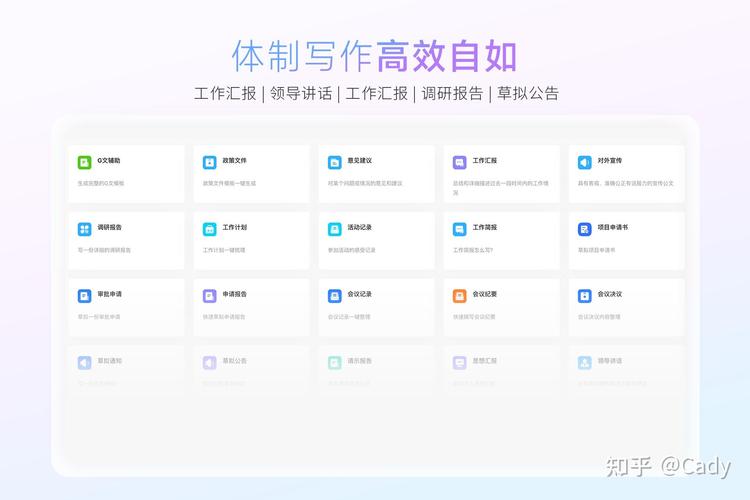Click description 政策文件模板一键生成

(229, 183)
